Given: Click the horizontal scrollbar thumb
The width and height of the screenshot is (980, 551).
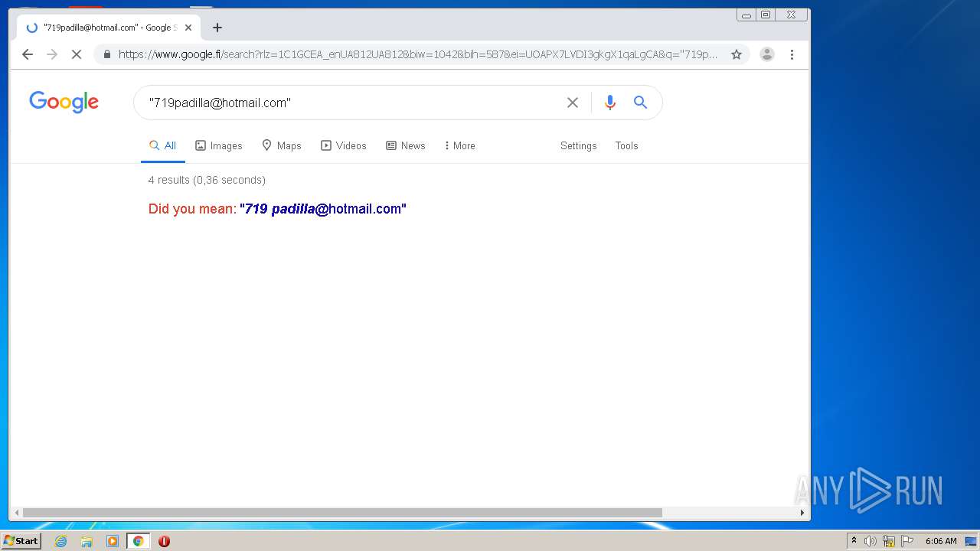Looking at the screenshot, I should click(x=342, y=513).
